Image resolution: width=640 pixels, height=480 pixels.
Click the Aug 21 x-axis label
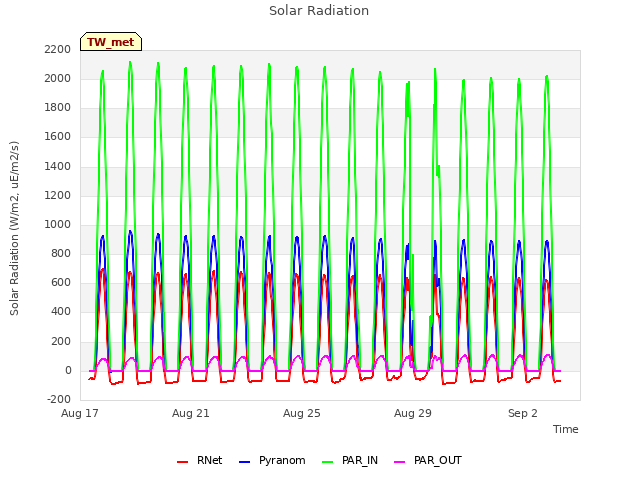191,413
